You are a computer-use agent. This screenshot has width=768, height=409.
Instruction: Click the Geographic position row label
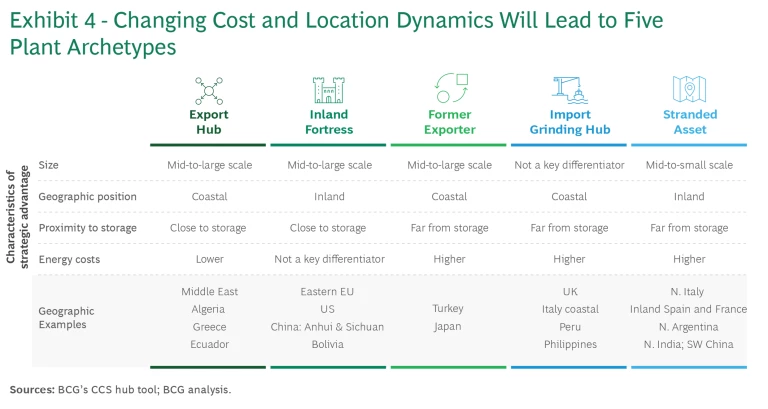(88, 196)
